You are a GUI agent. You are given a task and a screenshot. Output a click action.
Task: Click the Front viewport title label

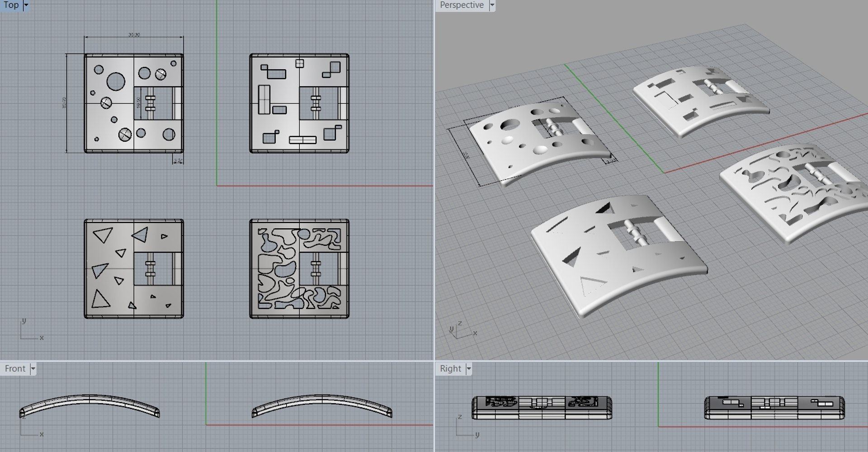[15, 369]
